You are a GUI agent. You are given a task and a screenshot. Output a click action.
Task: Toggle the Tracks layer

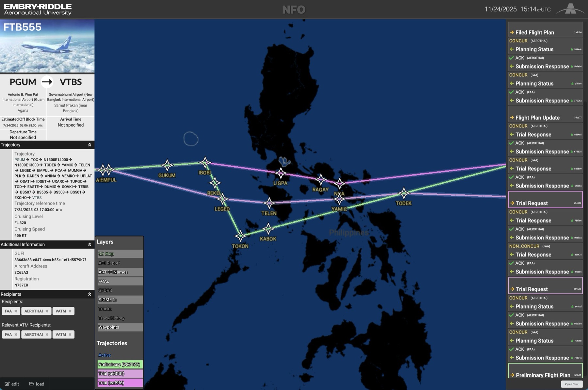[x=120, y=309]
